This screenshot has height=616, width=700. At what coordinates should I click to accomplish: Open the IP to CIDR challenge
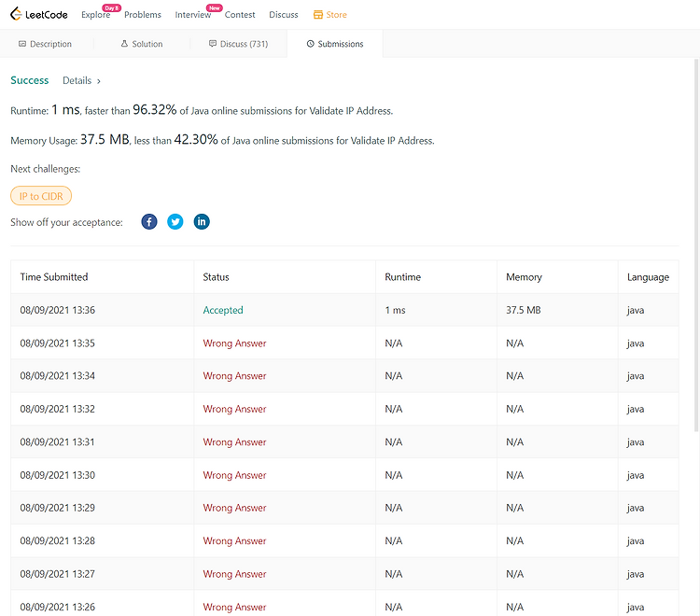click(x=41, y=196)
